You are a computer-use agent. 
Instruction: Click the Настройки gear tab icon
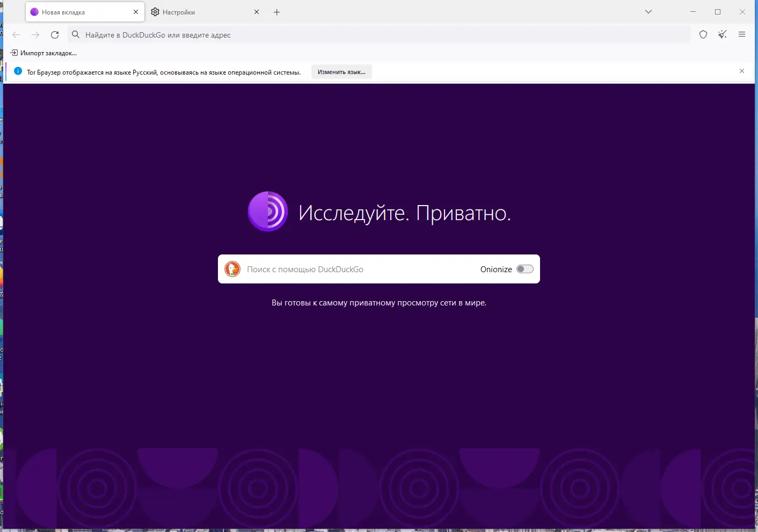(155, 12)
